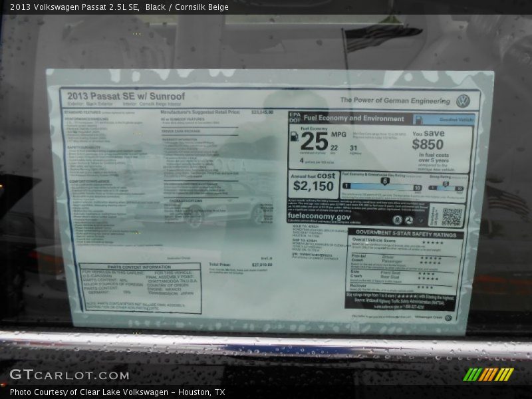532x399 pixels.
Task: Click the QR code on fuel economy label
Action: [452, 217]
